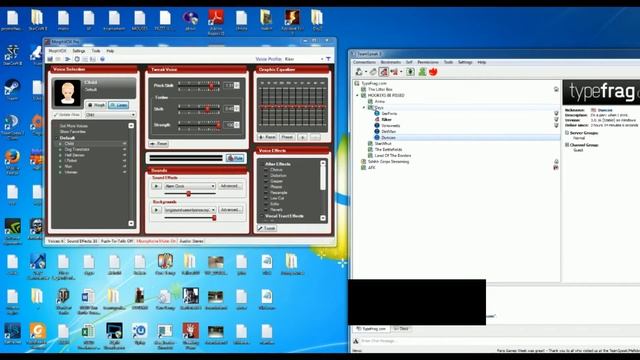Screen dimensions: 640x360
Task: Click the green contacts TeamSpeak toolbar icon
Action: tap(422, 72)
